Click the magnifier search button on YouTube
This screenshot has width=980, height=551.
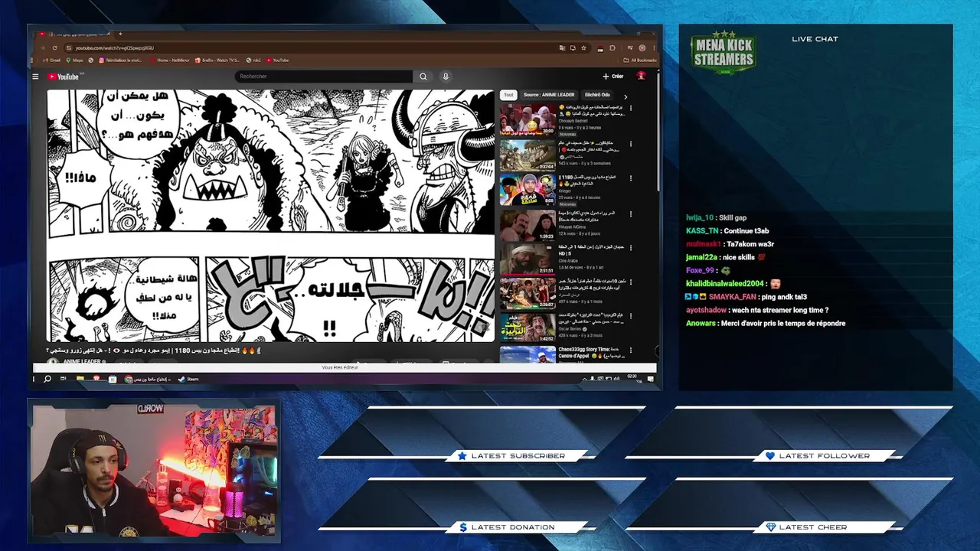click(423, 77)
